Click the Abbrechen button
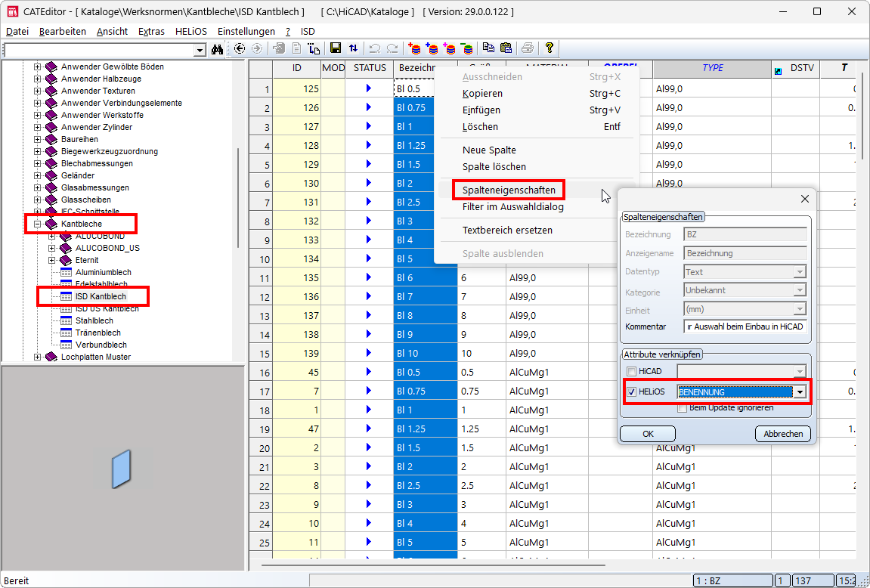This screenshot has height=588, width=870. [782, 434]
